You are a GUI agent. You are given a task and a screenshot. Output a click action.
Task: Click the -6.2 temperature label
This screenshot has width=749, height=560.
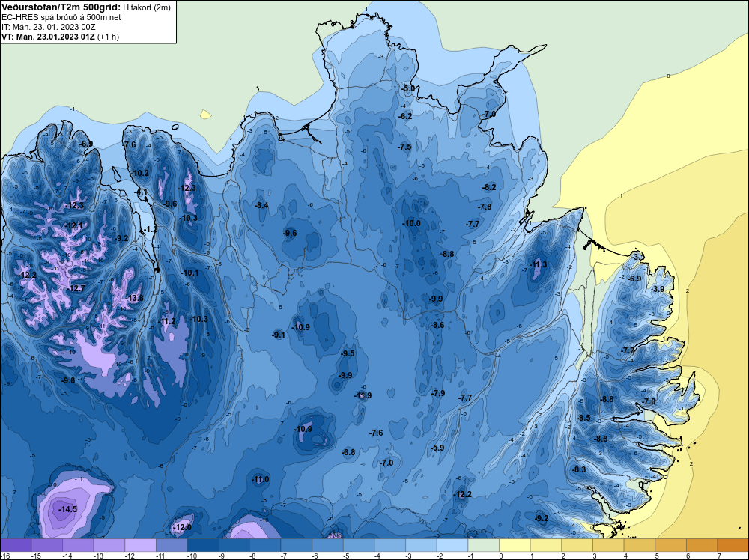pos(405,116)
